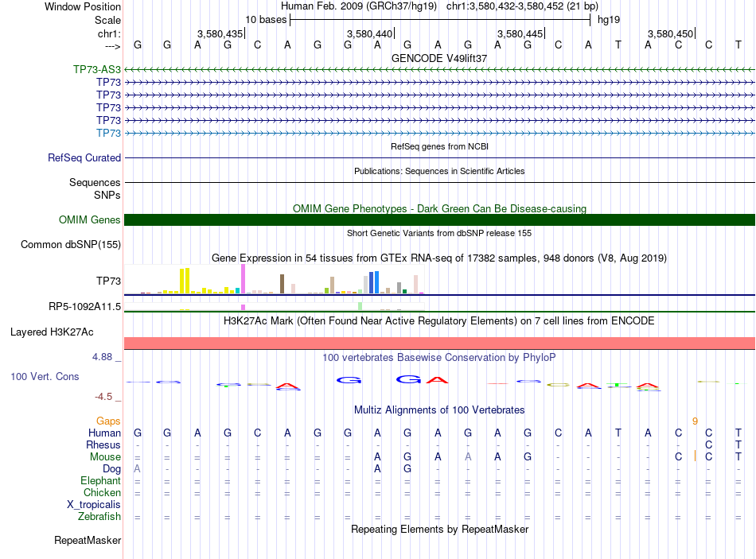Image resolution: width=756 pixels, height=559 pixels.
Task: Click the strand direction arrow label
Action: click(112, 46)
